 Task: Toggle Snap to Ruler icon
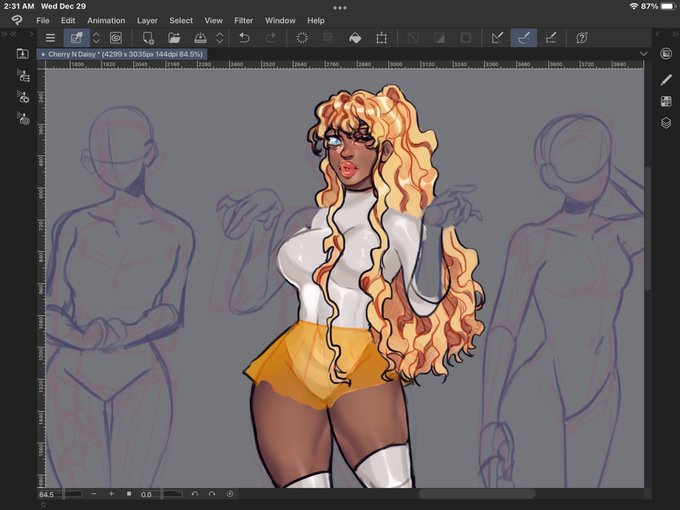(497, 38)
